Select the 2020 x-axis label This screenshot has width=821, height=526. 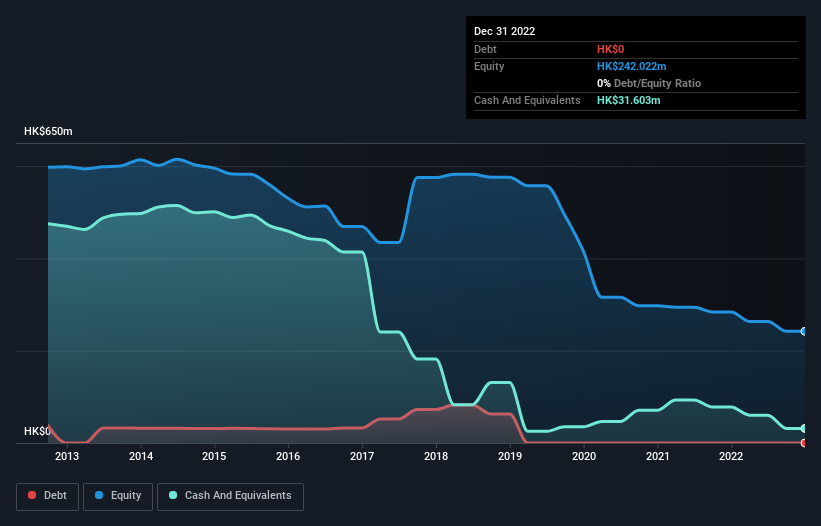point(584,456)
